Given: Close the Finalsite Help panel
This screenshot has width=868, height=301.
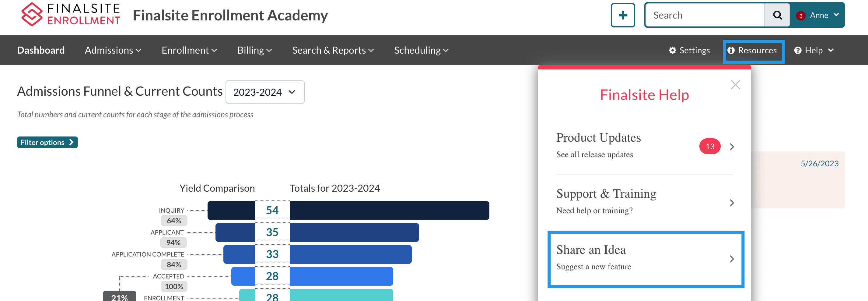Looking at the screenshot, I should [735, 84].
